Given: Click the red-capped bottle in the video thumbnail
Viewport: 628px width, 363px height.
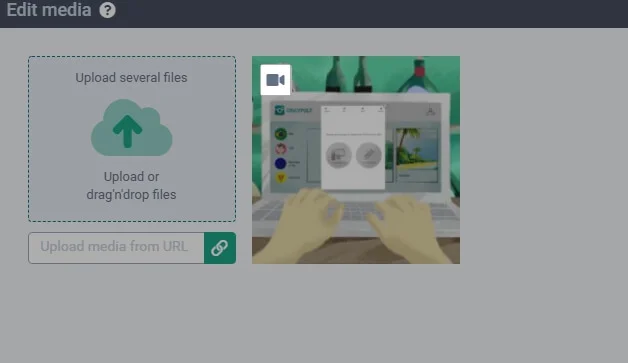Looking at the screenshot, I should (419, 75).
